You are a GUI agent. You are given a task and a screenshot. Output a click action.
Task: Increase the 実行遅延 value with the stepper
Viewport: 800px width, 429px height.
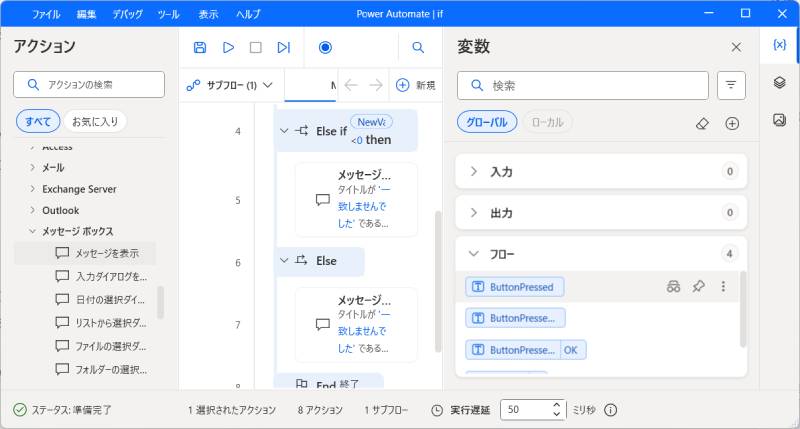coord(557,405)
